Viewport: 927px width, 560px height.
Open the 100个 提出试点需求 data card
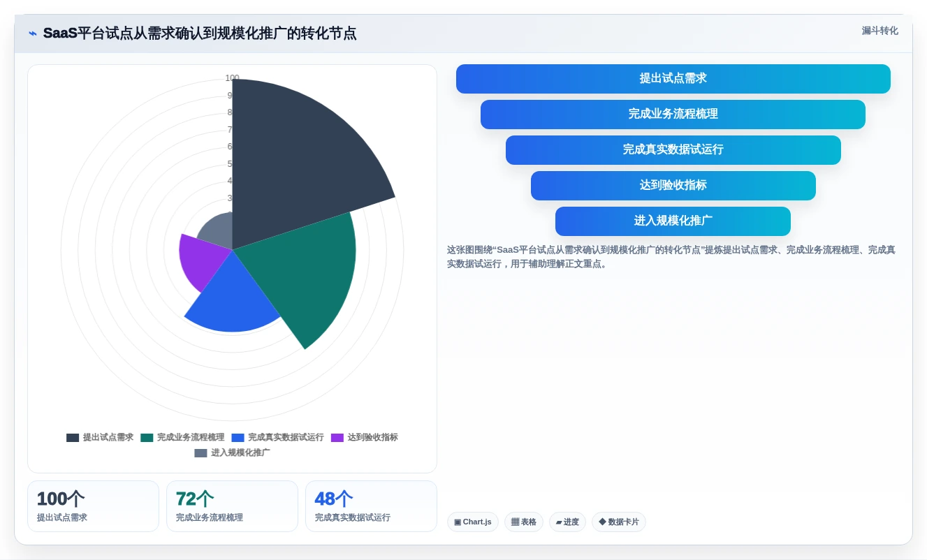click(x=93, y=506)
